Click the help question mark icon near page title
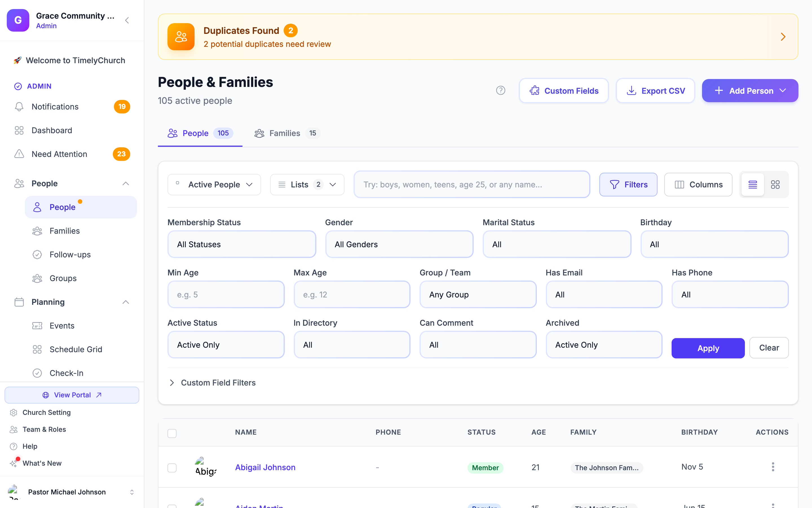Screen dimensions: 812x508 click(501, 90)
